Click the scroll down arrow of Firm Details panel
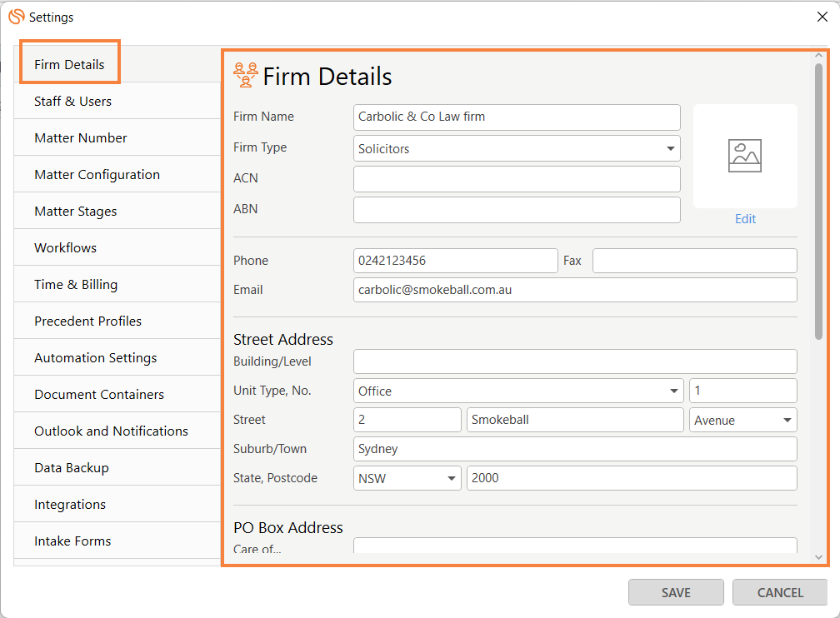Screen dimensions: 840x618 tap(818, 557)
